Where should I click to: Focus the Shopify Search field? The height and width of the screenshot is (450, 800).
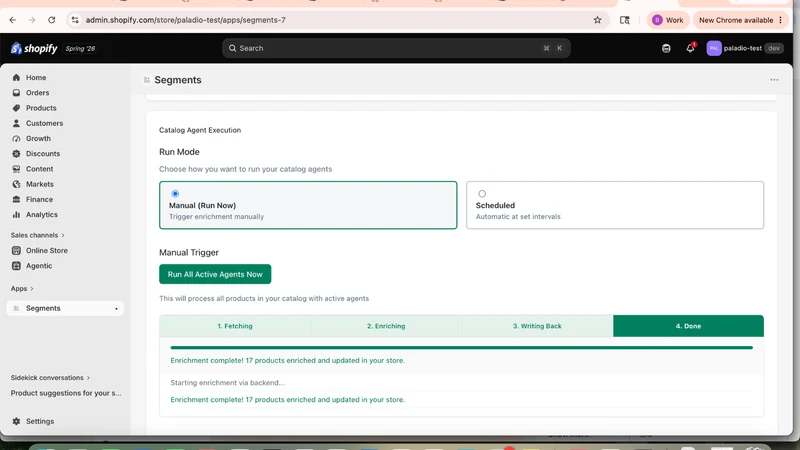click(x=396, y=48)
